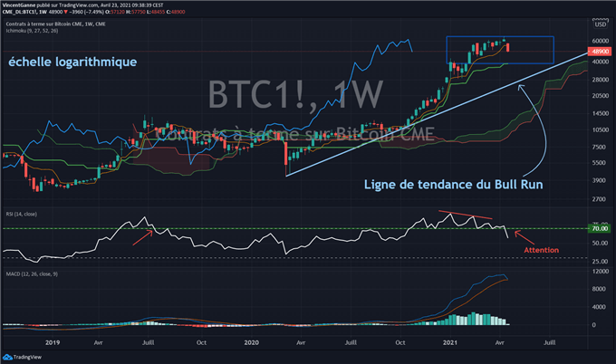Click the 2700 price axis value
The height and width of the screenshot is (364, 616).
(599, 199)
